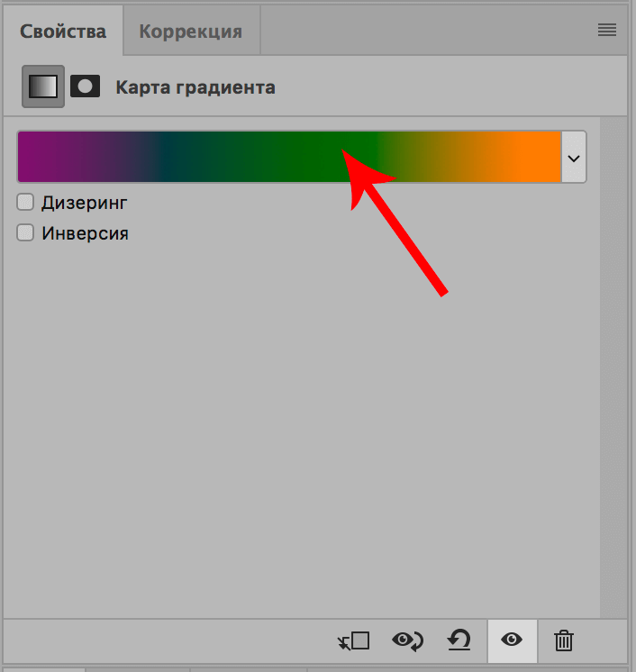Switch to the Свойства tab
The height and width of the screenshot is (672, 636).
(64, 32)
